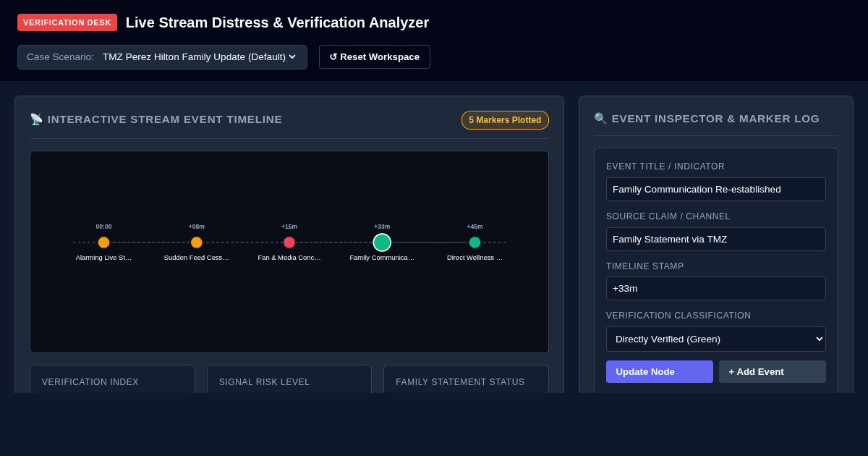Click the Verification Index card heading

(90, 382)
